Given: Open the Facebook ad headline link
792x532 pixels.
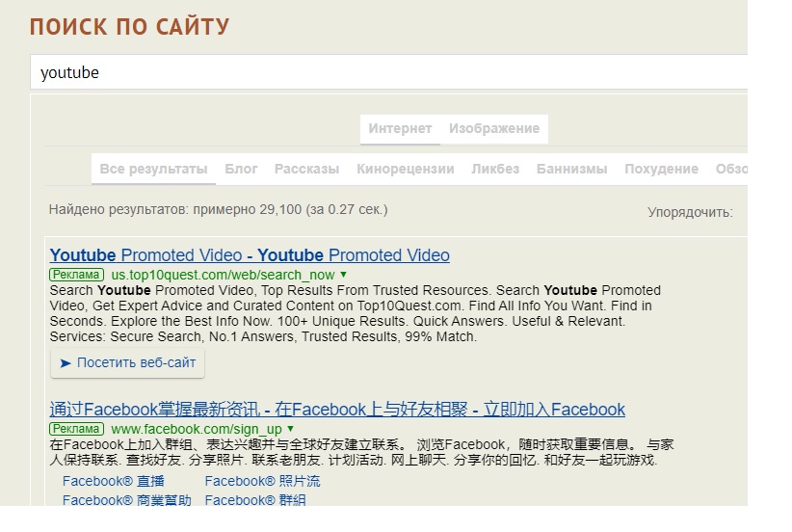Looking at the screenshot, I should pos(337,410).
